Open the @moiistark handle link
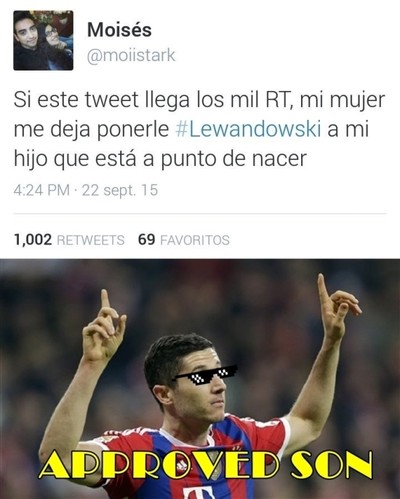This screenshot has height=499, width=400. [x=131, y=55]
